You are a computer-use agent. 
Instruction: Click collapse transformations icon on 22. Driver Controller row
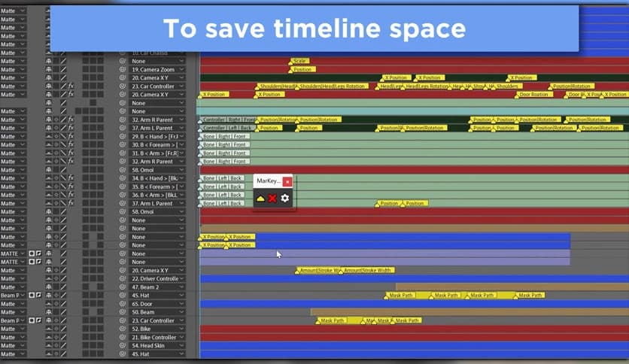click(x=56, y=278)
